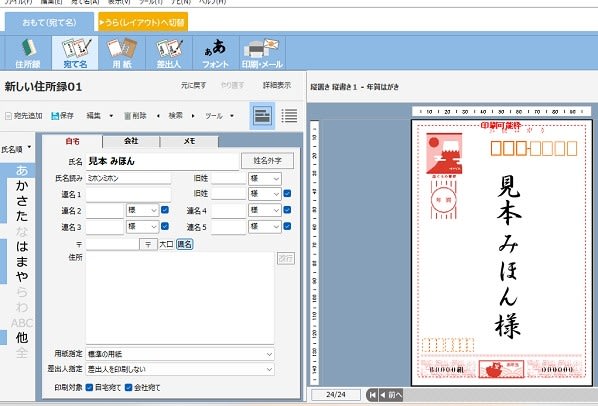This screenshot has width=598, height=406.
Task: Open the 差出人 sender icon
Action: 169,53
